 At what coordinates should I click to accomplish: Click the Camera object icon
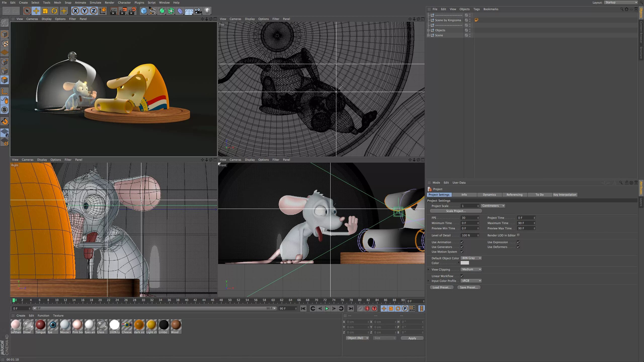point(198,11)
